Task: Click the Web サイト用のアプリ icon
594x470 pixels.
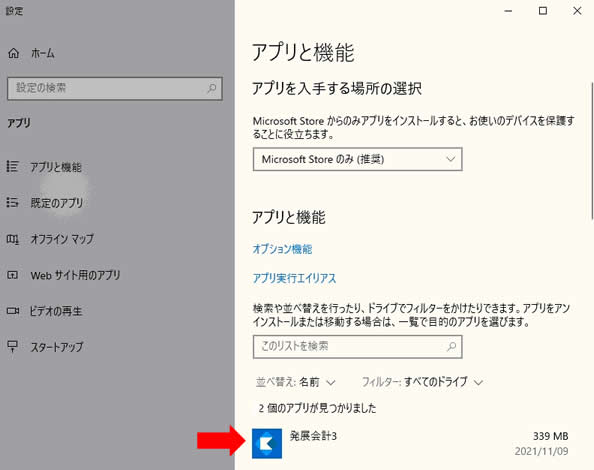Action: tap(13, 275)
